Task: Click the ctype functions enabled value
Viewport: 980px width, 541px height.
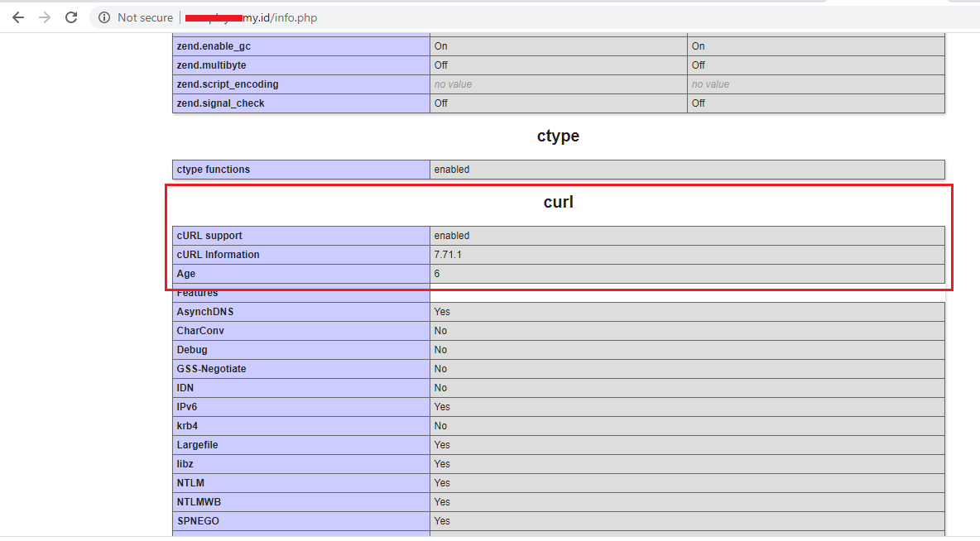Action: click(452, 170)
